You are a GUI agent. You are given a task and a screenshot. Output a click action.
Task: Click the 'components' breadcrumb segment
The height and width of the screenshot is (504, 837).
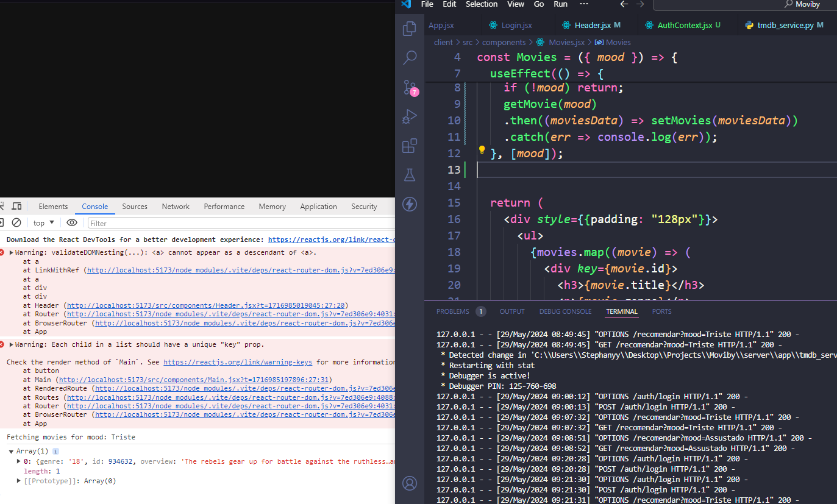click(x=504, y=42)
